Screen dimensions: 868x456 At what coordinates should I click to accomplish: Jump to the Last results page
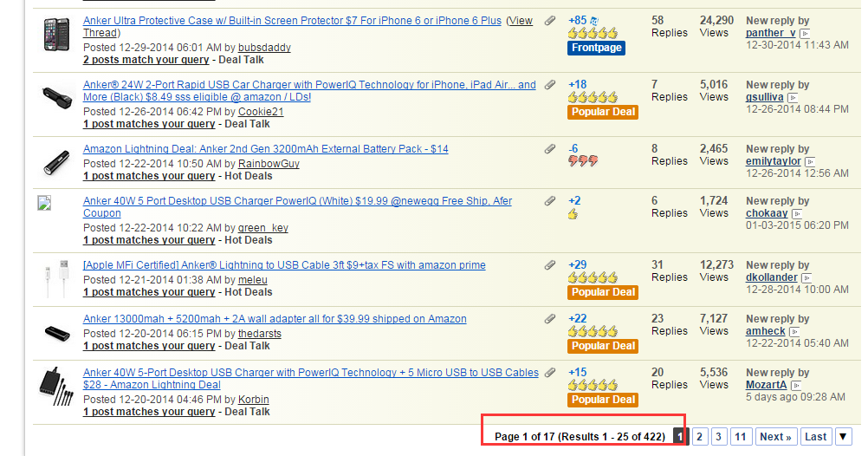[815, 437]
